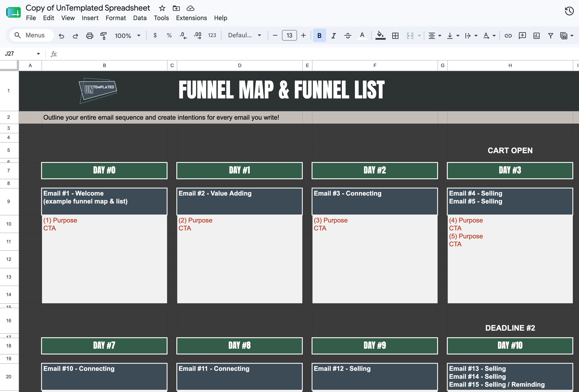Star the document
This screenshot has height=392, width=579.
point(162,8)
